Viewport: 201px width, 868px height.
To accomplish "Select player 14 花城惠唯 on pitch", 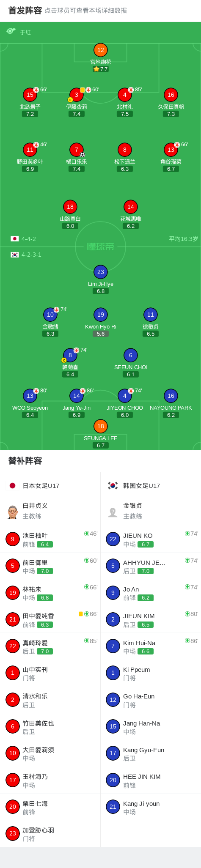I will (x=131, y=207).
